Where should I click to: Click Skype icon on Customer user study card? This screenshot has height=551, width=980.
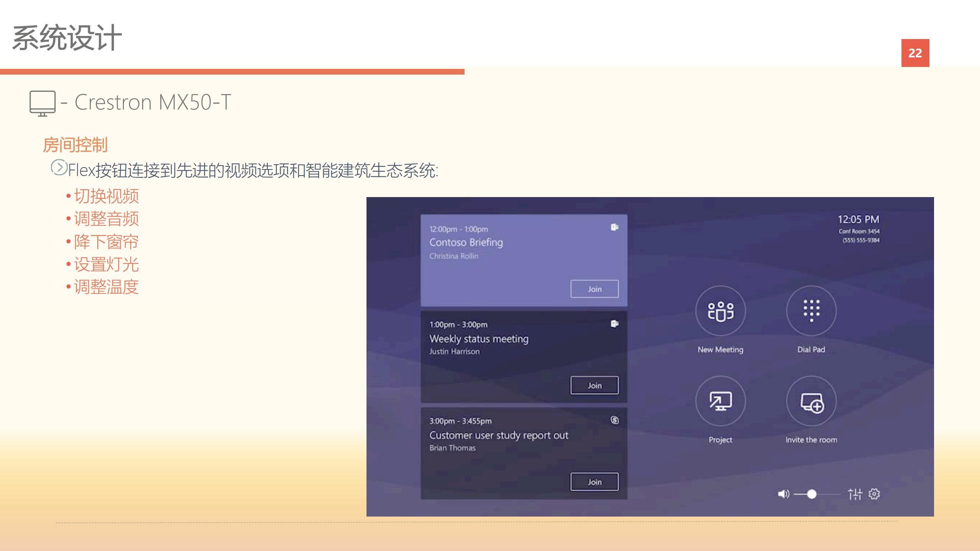point(615,420)
